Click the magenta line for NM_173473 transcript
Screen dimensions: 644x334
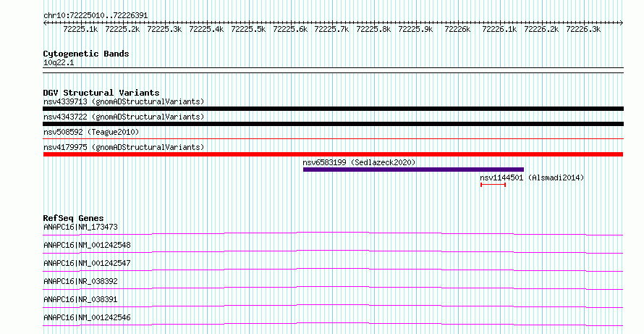click(x=333, y=233)
